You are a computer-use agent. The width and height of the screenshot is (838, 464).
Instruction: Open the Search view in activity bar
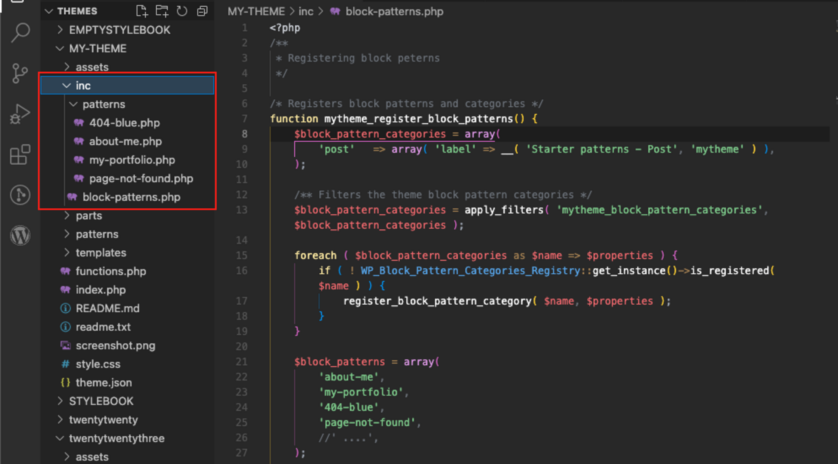coord(19,33)
